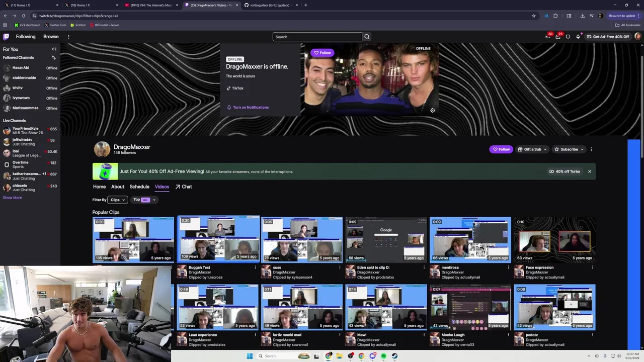Open the About channel tab
The image size is (644, 362).
click(118, 187)
